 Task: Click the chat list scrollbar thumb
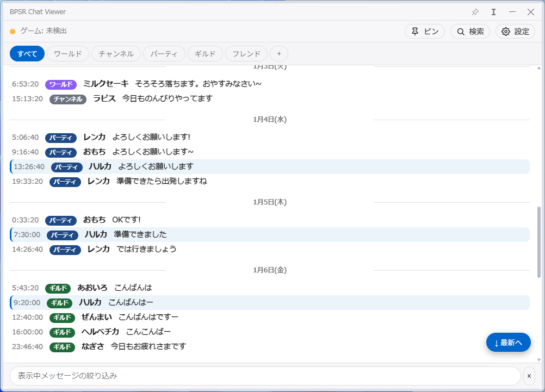tap(538, 242)
